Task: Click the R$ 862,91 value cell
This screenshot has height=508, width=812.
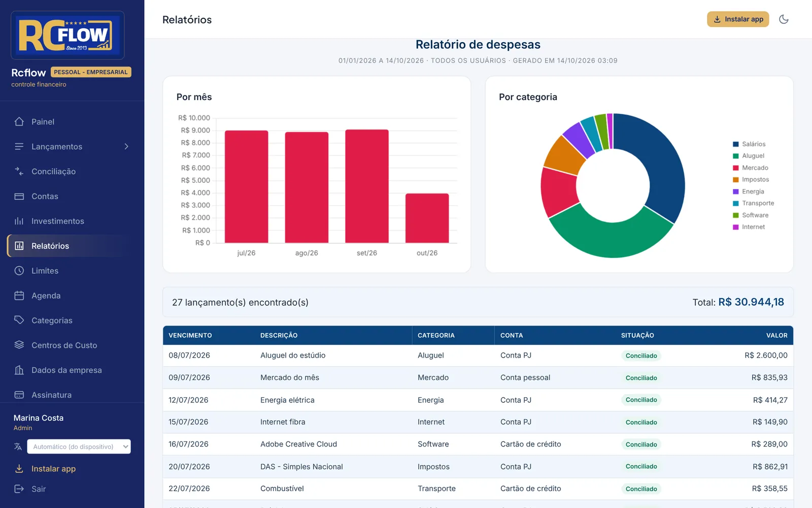Action: [x=770, y=466]
